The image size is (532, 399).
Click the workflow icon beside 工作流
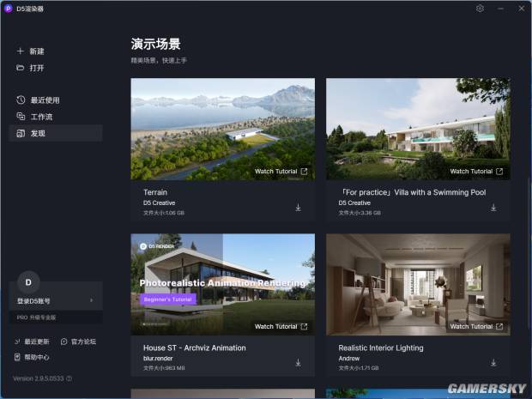pos(21,117)
